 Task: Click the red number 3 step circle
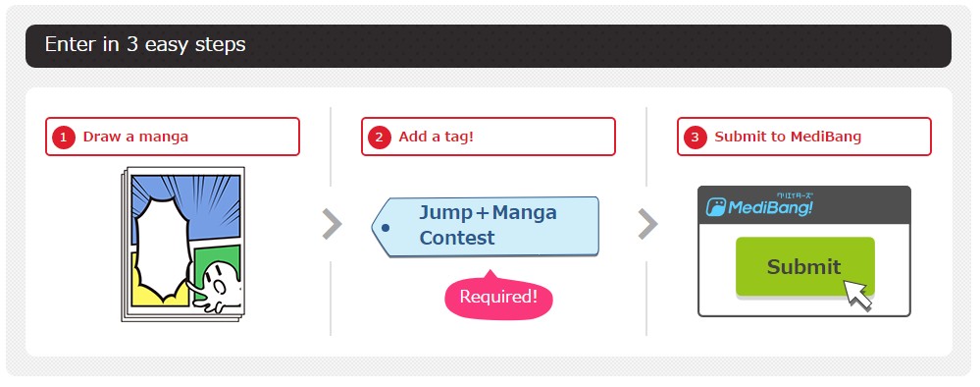[x=695, y=138]
